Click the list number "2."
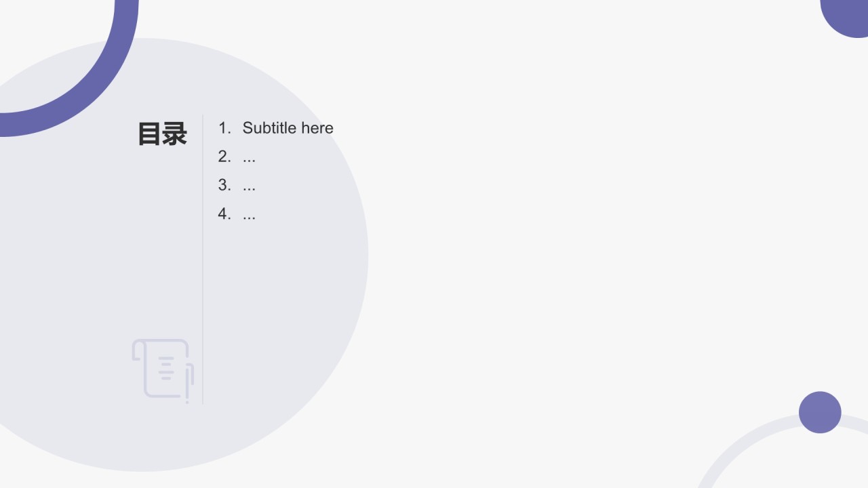868x488 pixels. [224, 157]
